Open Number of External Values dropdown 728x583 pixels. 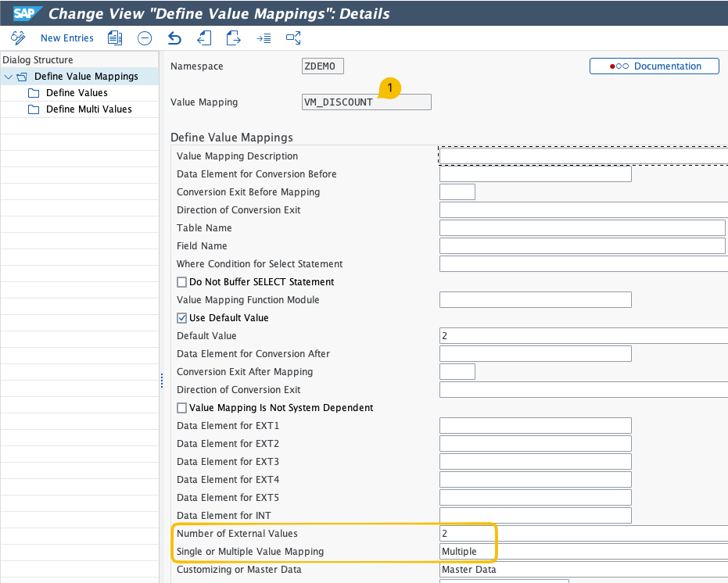[583, 534]
